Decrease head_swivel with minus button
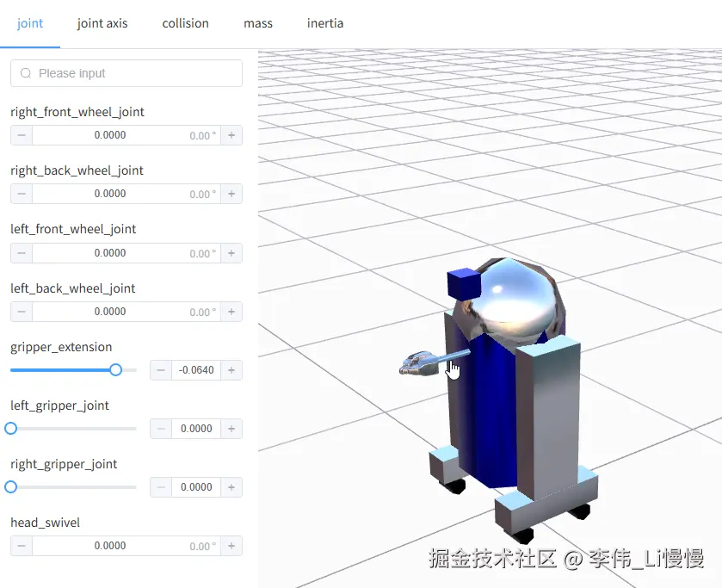 click(x=22, y=546)
